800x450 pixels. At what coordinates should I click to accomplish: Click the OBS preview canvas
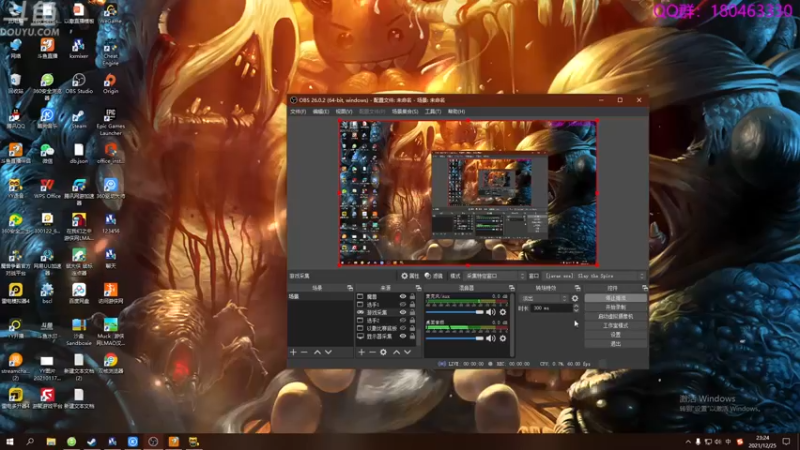(x=468, y=193)
